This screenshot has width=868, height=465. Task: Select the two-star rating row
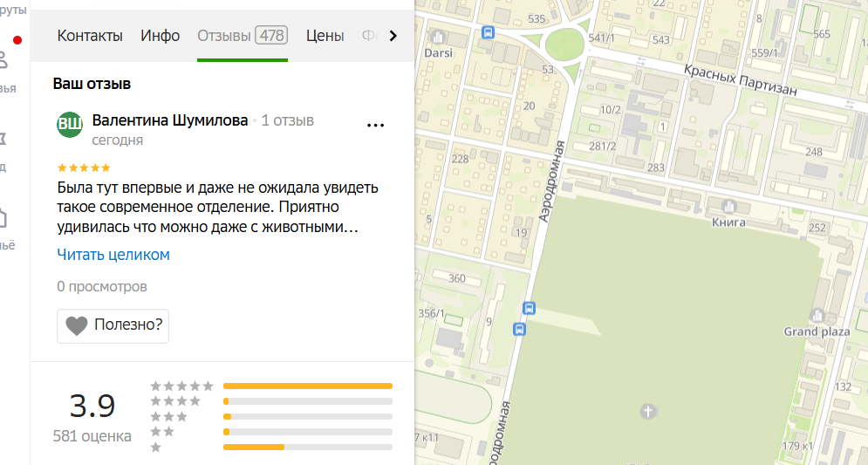tap(271, 432)
